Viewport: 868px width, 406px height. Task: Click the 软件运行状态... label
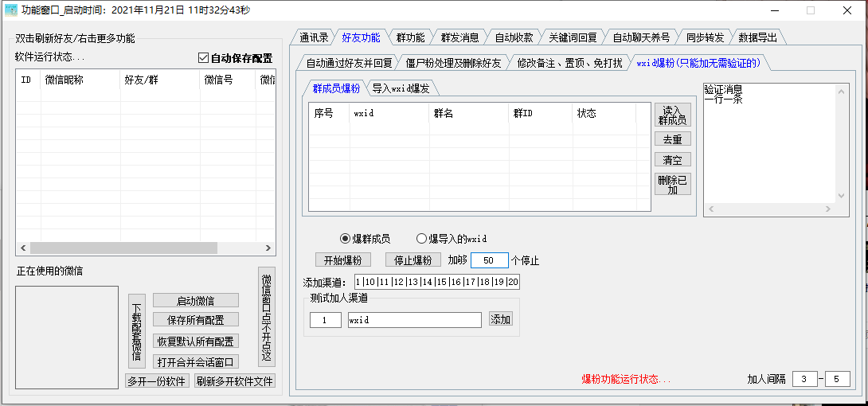[x=50, y=57]
